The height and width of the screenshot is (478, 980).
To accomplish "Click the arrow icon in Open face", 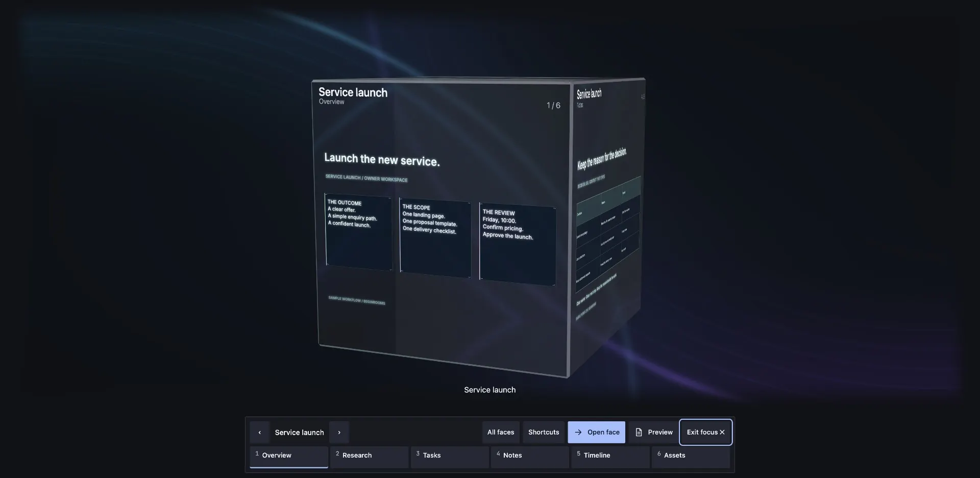I will 578,432.
